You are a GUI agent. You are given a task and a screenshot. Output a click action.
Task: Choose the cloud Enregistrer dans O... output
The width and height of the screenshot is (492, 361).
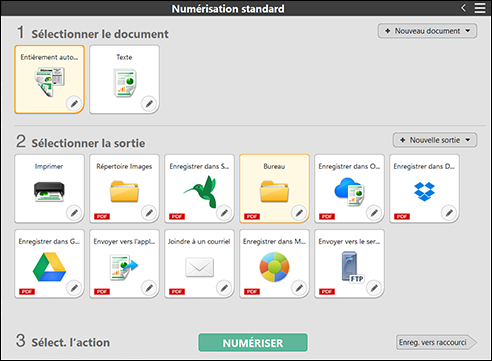coord(349,188)
